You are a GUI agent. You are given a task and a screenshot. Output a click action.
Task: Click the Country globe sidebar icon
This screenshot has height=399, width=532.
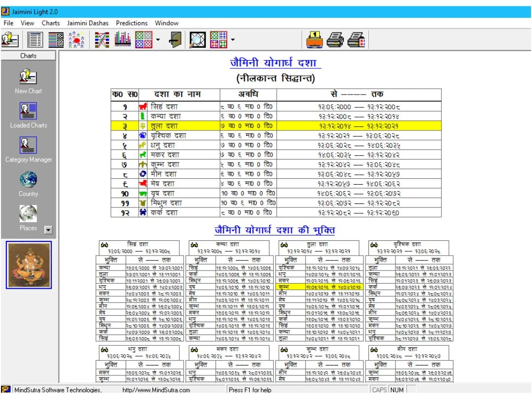point(28,179)
